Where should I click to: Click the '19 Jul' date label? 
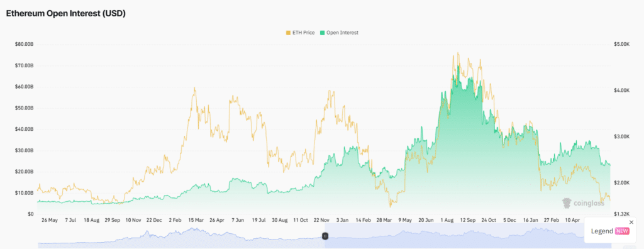coord(258,220)
